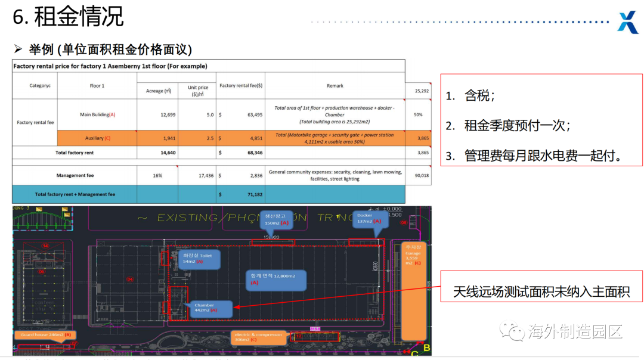Click the blue Total factory rent + Management fee row

[209, 194]
